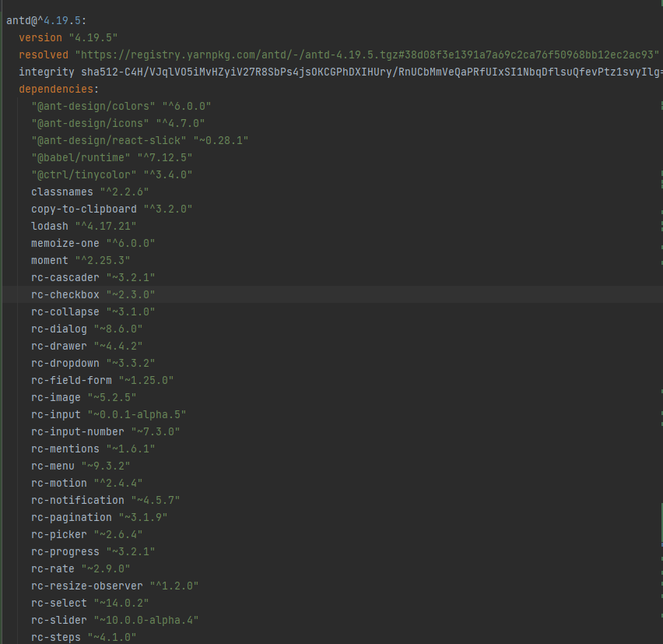
Task: Select the rc-dialog "~8.6.0" line
Action: (86, 329)
